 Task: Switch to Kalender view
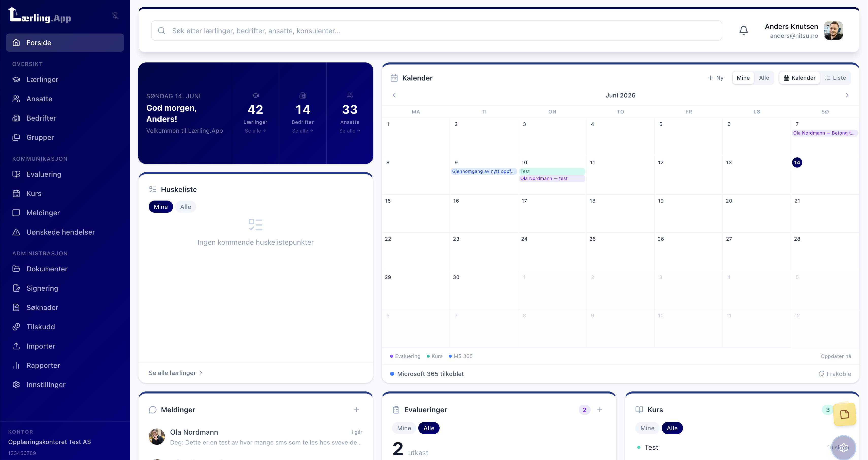point(799,78)
